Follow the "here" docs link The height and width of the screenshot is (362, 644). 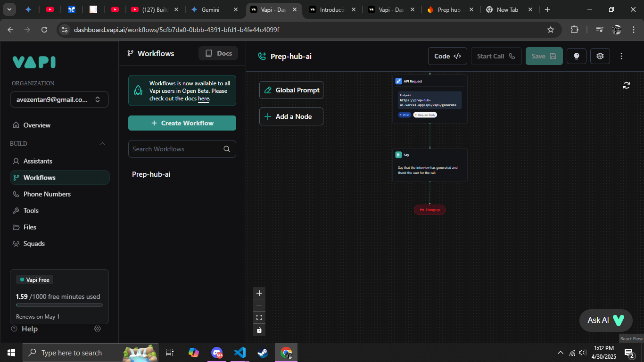(204, 99)
